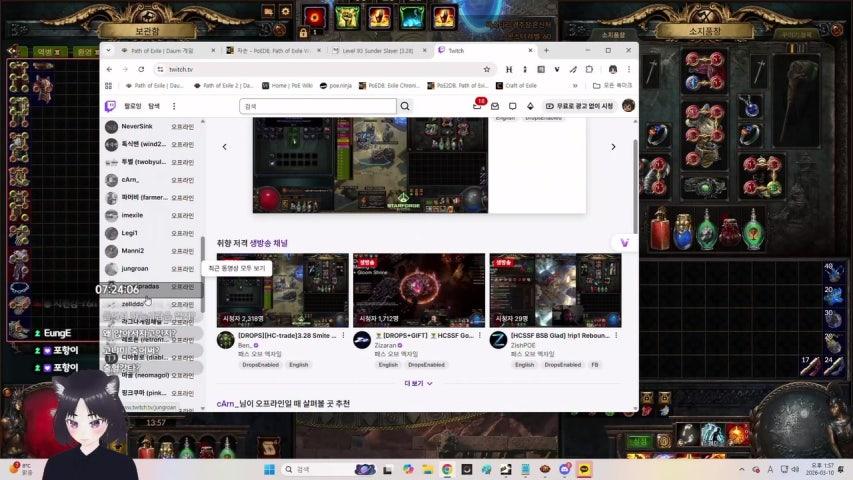Open Twitch notifications inbox with red badge
Viewport: 853px width, 480px height.
tap(477, 106)
